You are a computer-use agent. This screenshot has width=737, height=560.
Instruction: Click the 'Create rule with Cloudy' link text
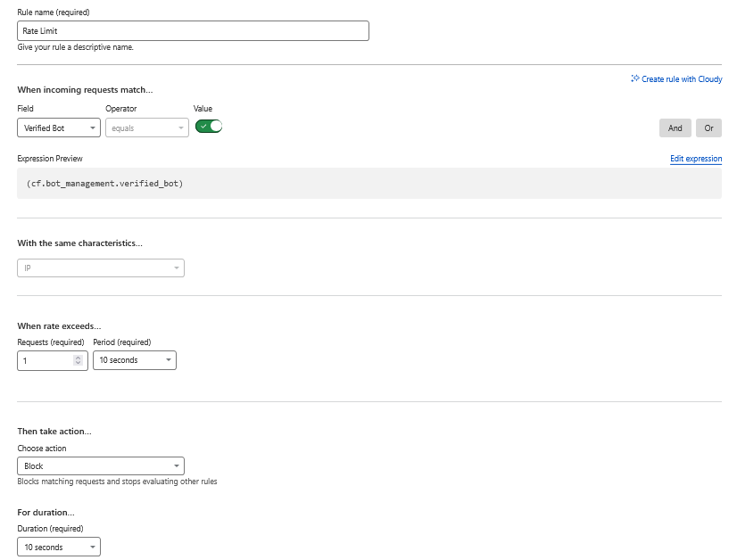(682, 79)
